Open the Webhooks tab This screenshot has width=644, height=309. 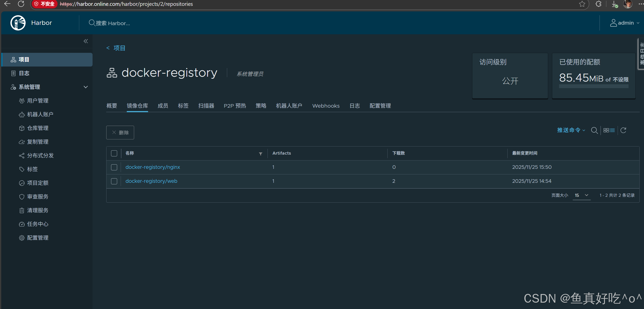click(x=326, y=106)
